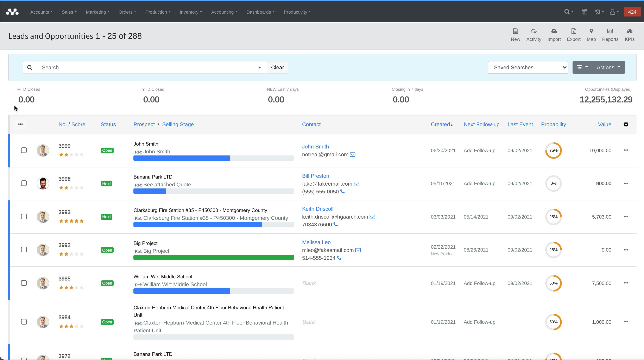Open the Accounting menu
Viewport: 644px width, 360px height.
224,12
